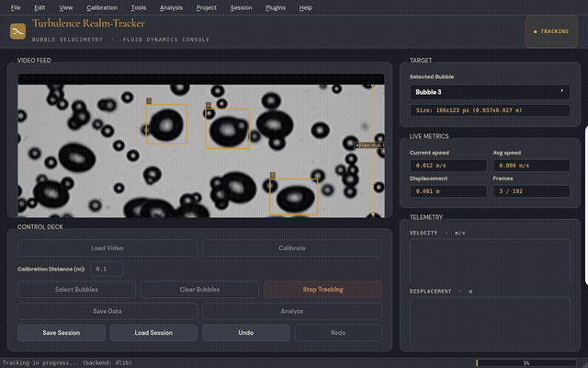Click the Calibration Distance input field

coord(107,269)
